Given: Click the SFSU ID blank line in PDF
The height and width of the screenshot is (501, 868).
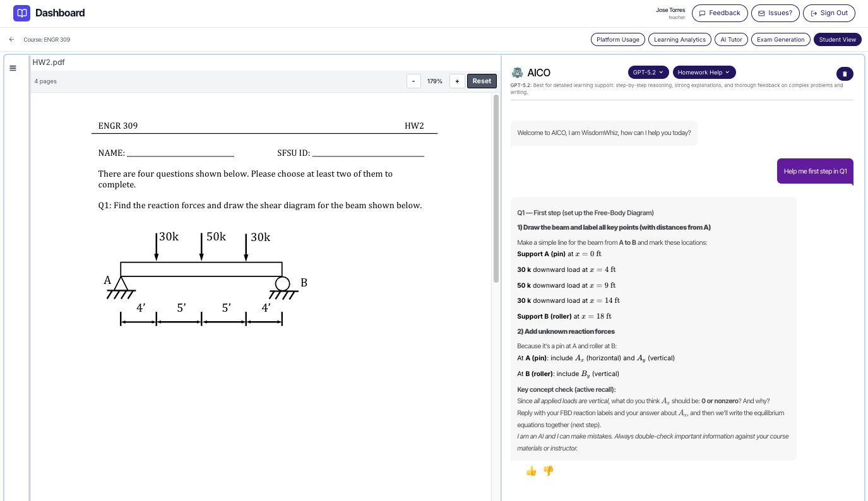Looking at the screenshot, I should pos(368,155).
